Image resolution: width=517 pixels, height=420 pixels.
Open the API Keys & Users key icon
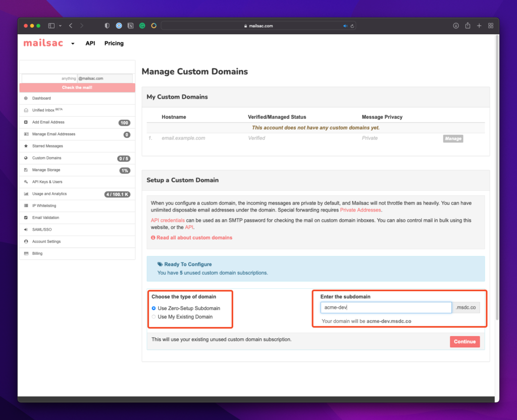pos(26,182)
